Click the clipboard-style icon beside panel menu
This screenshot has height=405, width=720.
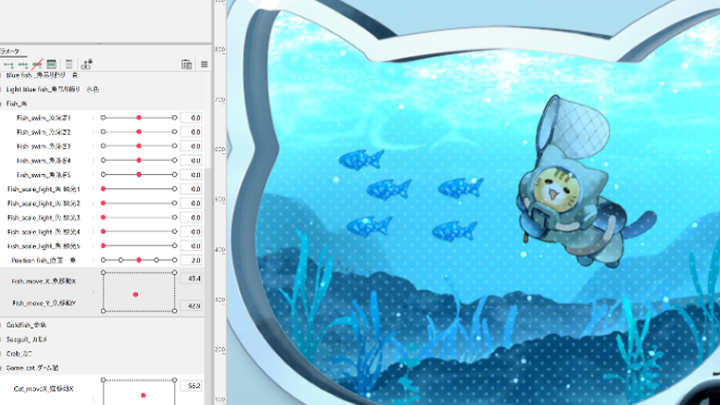pyautogui.click(x=186, y=64)
